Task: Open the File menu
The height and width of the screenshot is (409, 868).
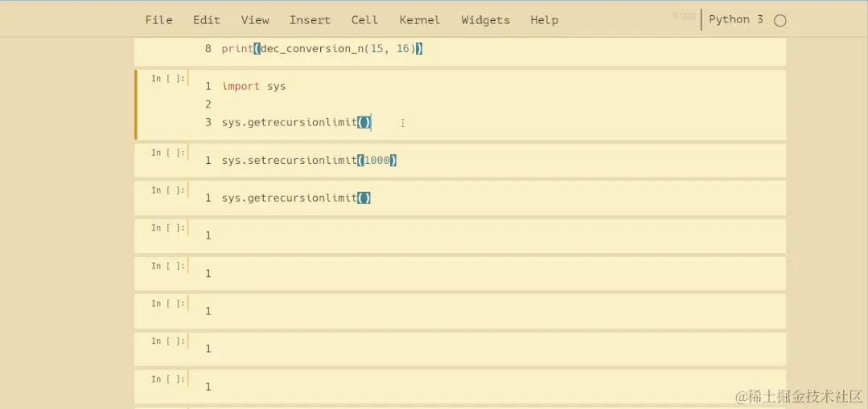Action: tap(158, 20)
